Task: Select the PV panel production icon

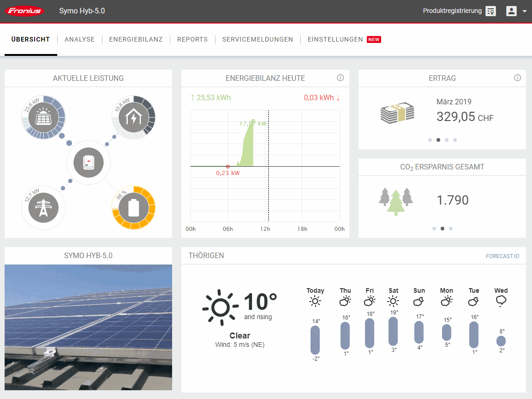Action: click(43, 117)
